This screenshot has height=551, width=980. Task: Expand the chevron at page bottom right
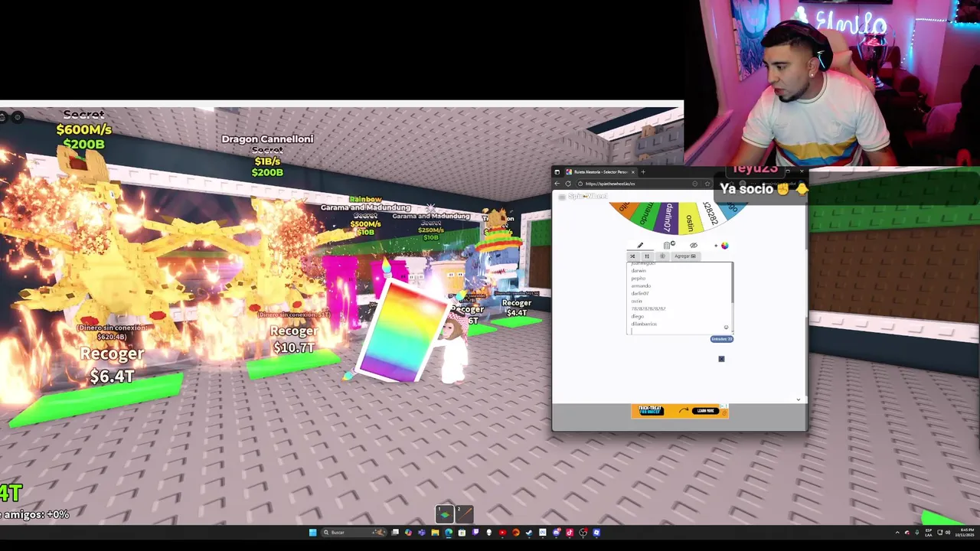798,399
